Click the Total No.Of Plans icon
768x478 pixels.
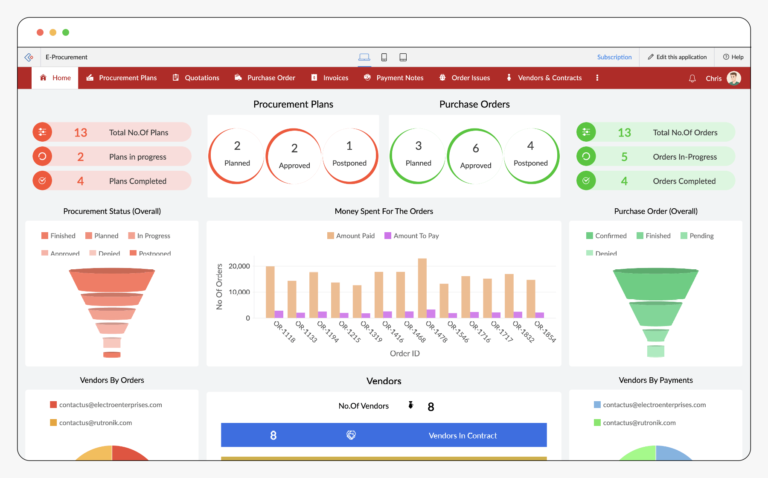[42, 132]
